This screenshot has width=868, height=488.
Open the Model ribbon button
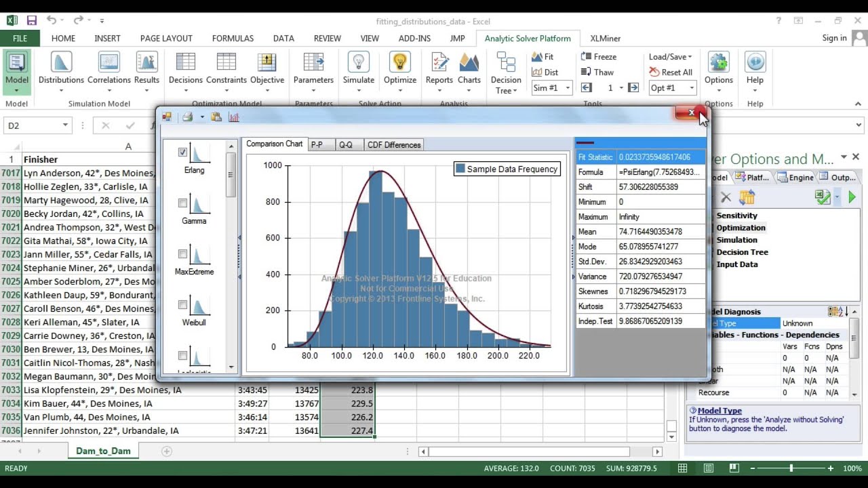pos(17,72)
